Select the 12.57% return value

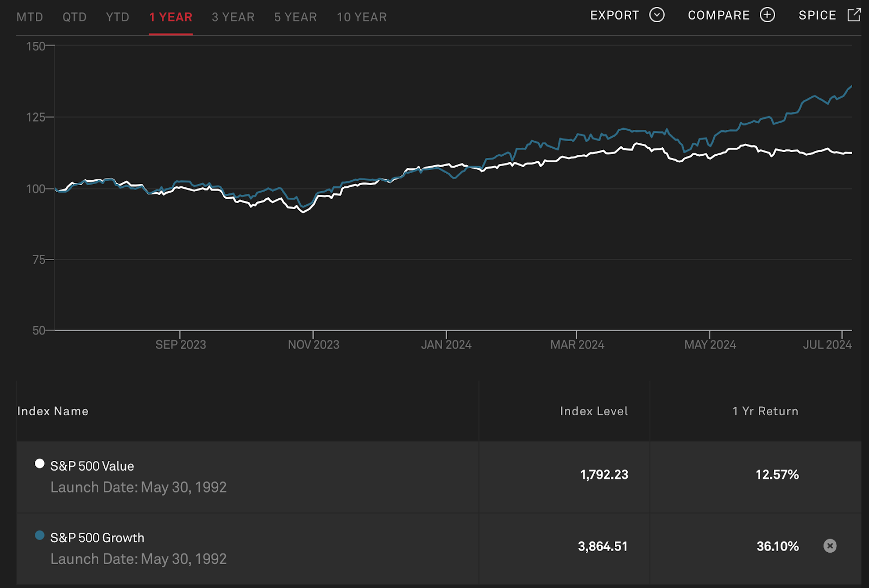tap(777, 475)
